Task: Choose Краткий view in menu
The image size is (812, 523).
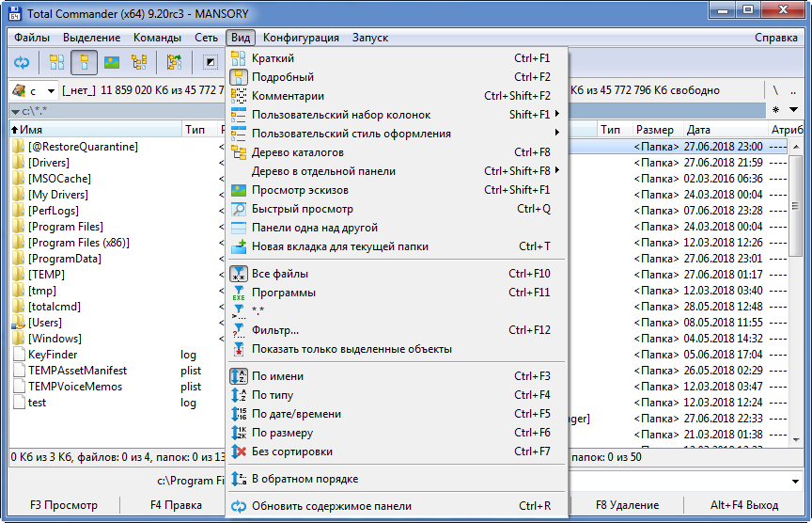Action: (x=398, y=58)
